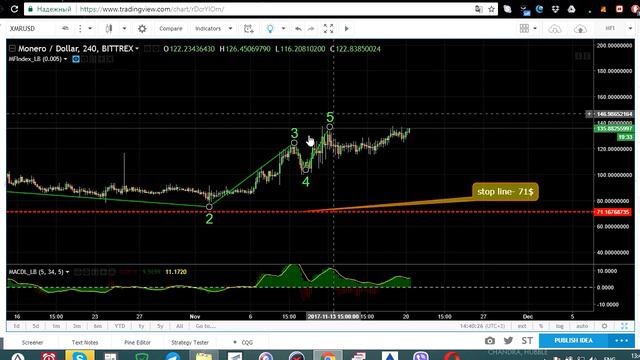The image size is (640, 360).
Task: Click the Google Drive extension icon
Action: point(571,9)
